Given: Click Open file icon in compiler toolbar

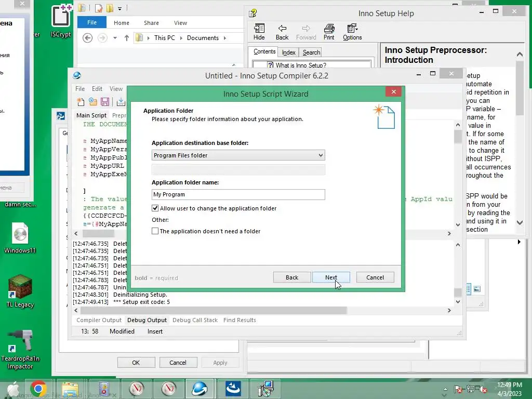Looking at the screenshot, I should [x=92, y=102].
